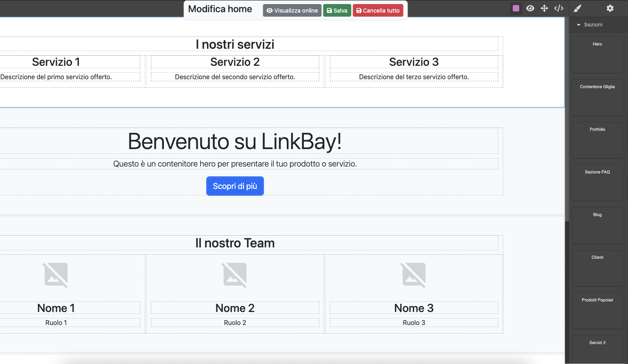Screen dimensions: 628x364
Task: Select the Prodotti Popolari block
Action: pos(597,311)
